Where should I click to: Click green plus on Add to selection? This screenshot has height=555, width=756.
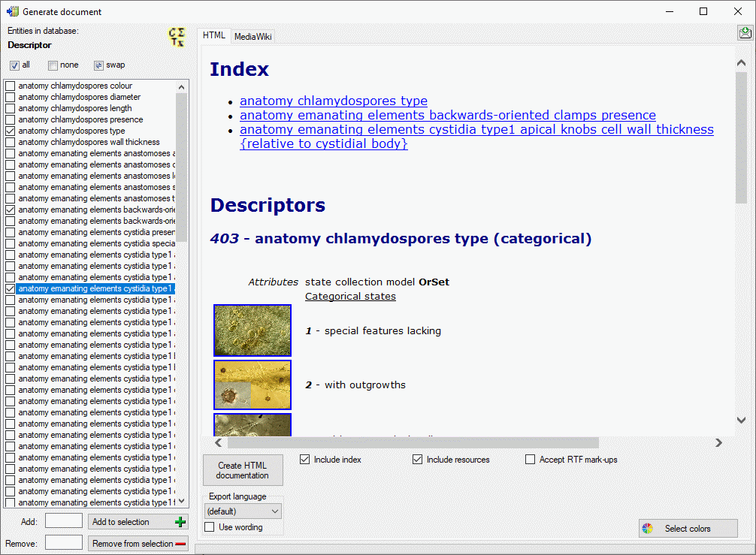[180, 522]
